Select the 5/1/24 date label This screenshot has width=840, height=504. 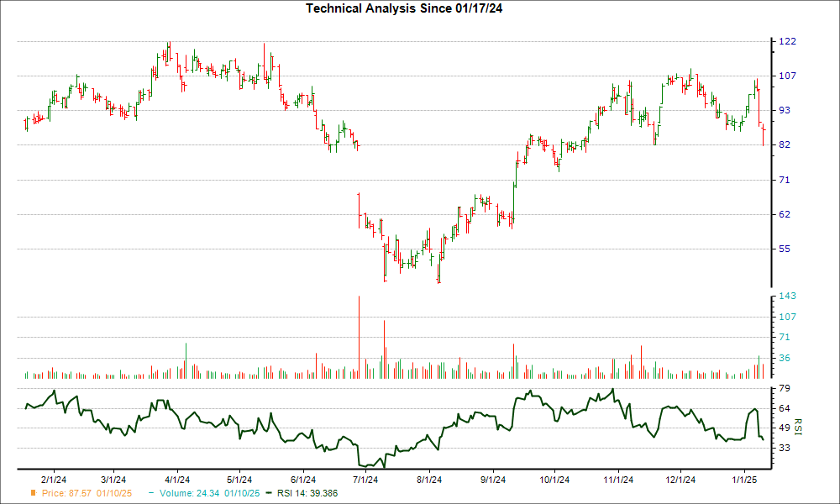click(239, 480)
